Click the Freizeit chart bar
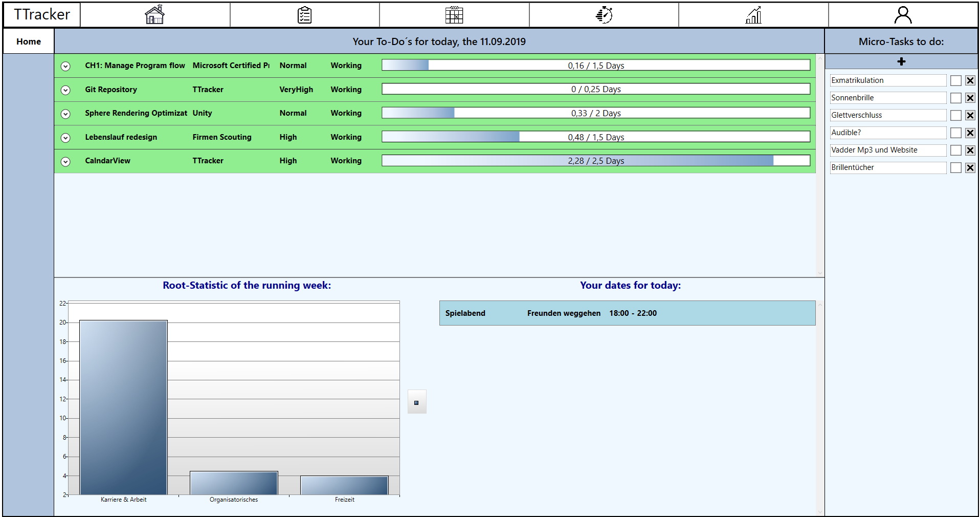 [344, 485]
